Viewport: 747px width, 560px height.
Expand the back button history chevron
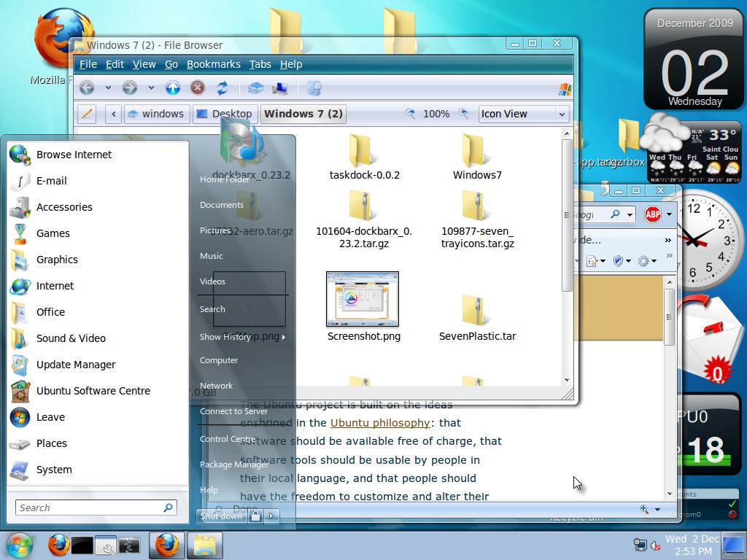tap(108, 86)
